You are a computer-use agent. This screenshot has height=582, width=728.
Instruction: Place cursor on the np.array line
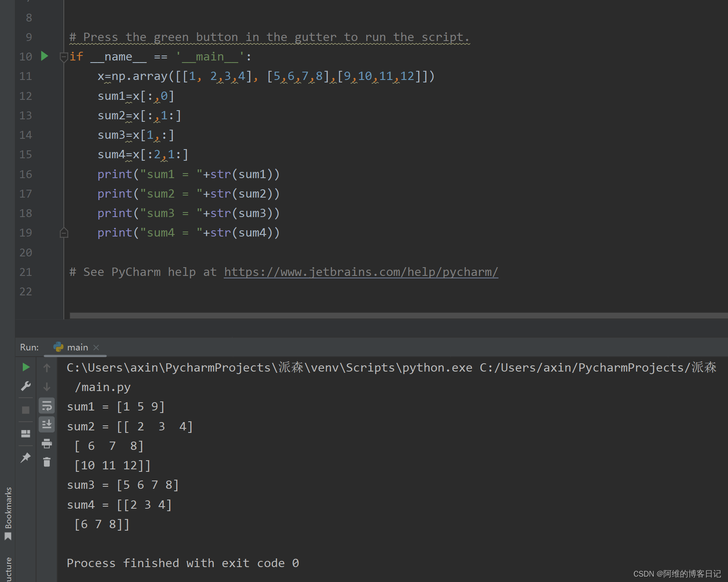[x=266, y=76]
